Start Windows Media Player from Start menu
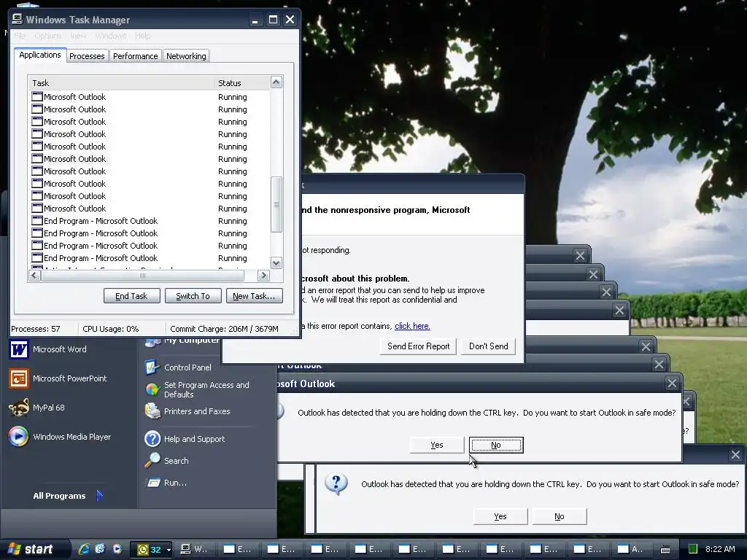 tap(60, 437)
